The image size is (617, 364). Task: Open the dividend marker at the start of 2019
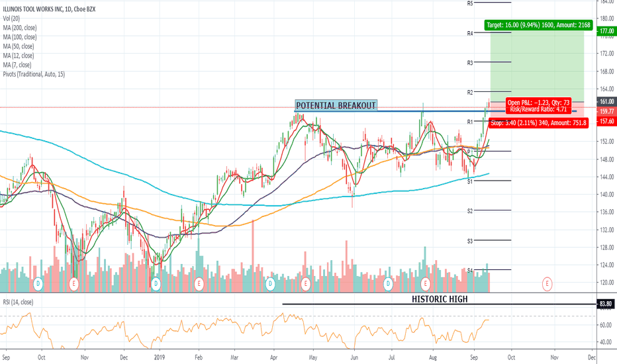[x=156, y=283]
